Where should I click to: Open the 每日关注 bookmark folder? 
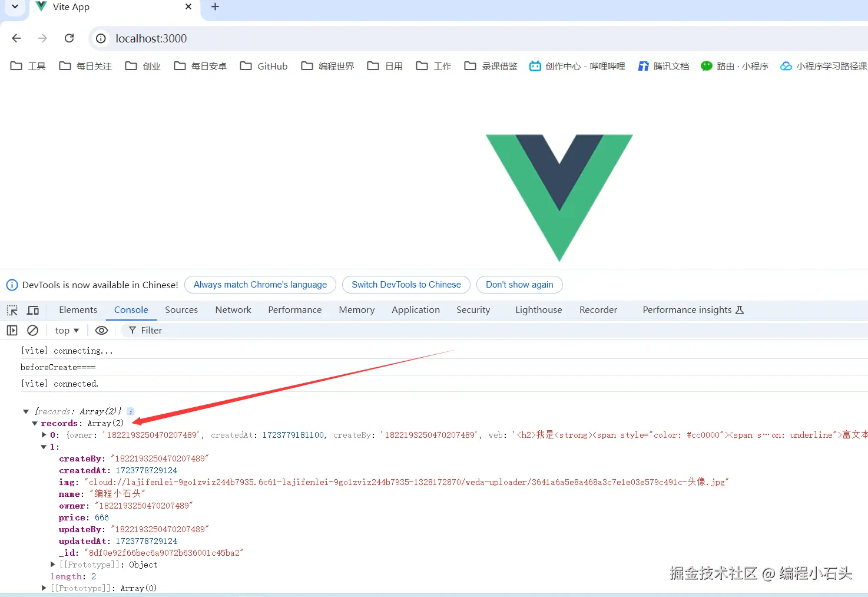point(85,66)
